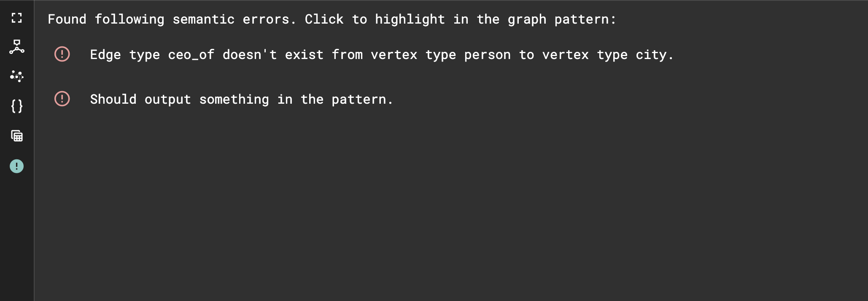Screen dimensions: 868x301
Task: Activate the query code editor tool
Action: pyautogui.click(x=16, y=106)
